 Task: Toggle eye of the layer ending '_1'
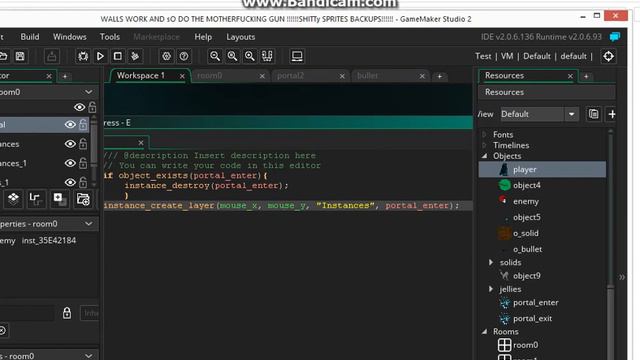point(70,182)
